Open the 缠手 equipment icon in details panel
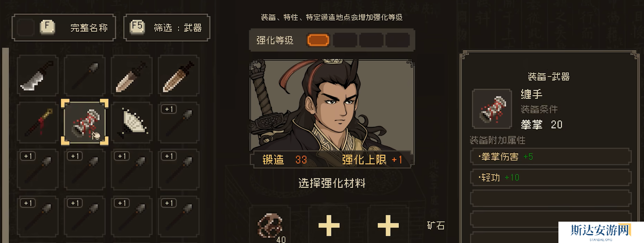644x243 pixels. coord(492,109)
